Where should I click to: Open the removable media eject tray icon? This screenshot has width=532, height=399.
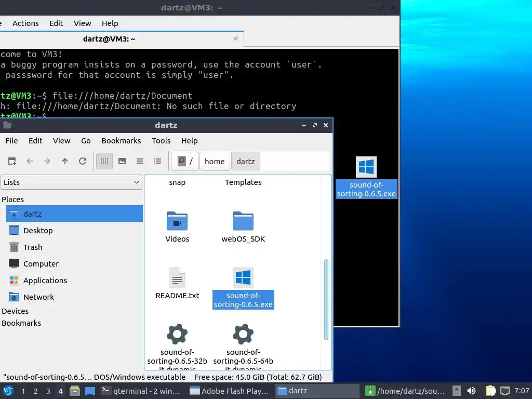pyautogui.click(x=457, y=391)
